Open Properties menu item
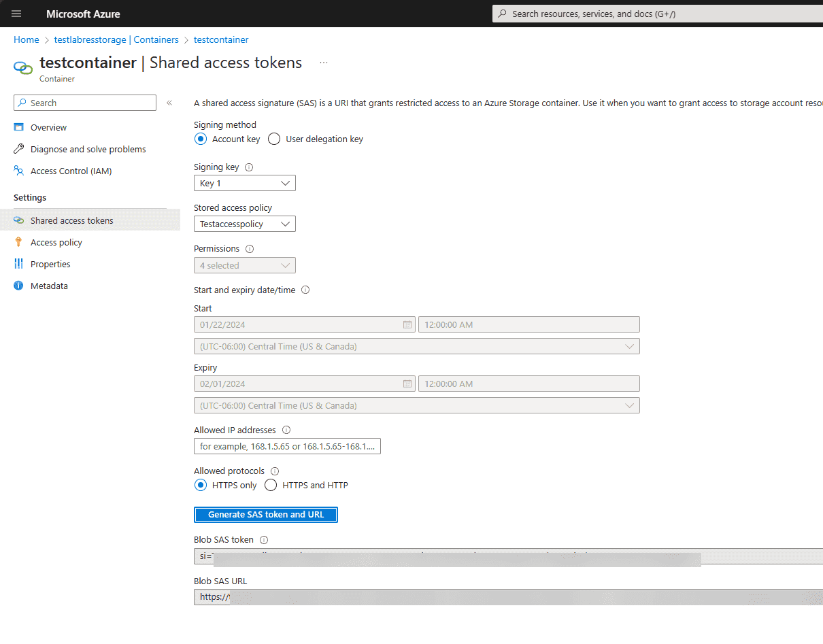Screen dimensions: 823x644 pos(50,264)
